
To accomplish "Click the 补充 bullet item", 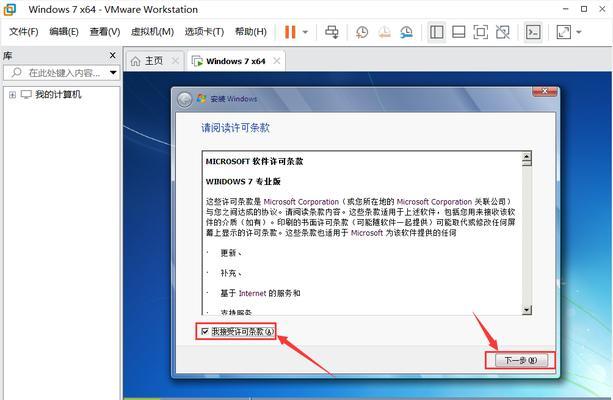I will pyautogui.click(x=230, y=273).
